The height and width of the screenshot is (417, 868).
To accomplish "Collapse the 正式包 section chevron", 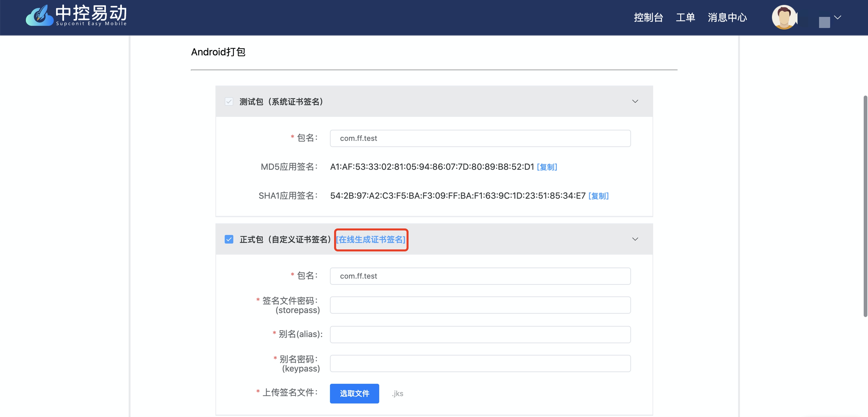I will 635,239.
